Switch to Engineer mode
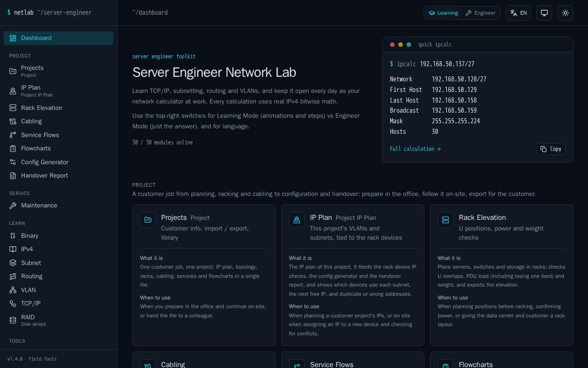588x368 pixels. [x=481, y=13]
